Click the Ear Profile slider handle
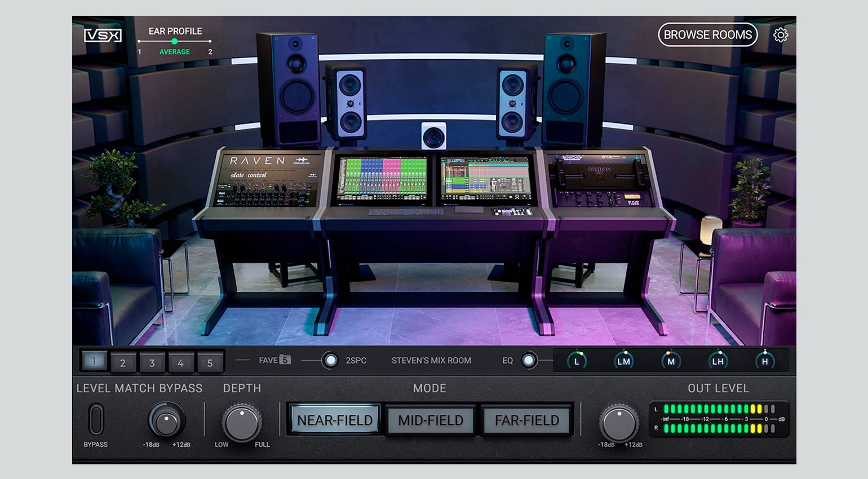Screen dimensions: 868x479 (x=174, y=41)
